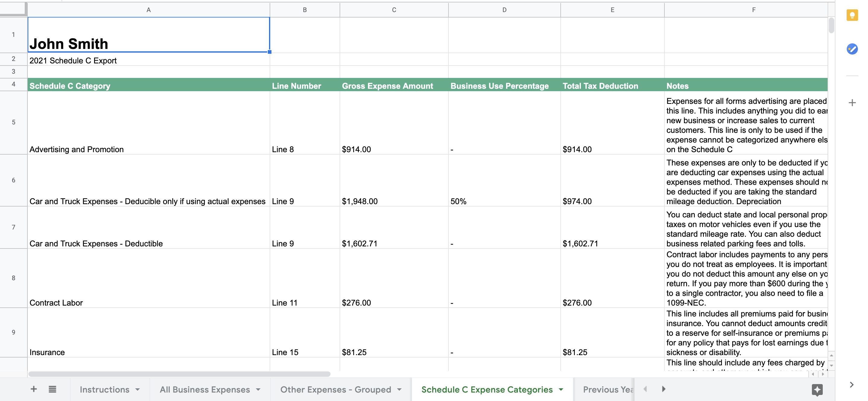Expand the Instructions tab dropdown arrow
Screen dimensions: 868x401
tap(138, 390)
